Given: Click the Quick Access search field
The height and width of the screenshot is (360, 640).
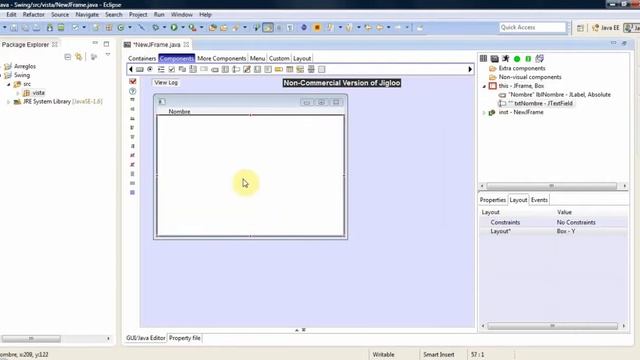Looking at the screenshot, I should click(533, 27).
